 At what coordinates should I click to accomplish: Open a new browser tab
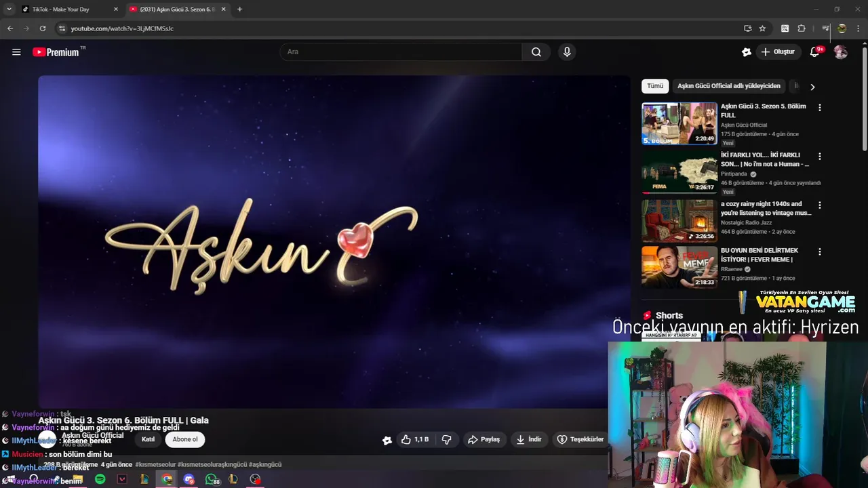click(239, 9)
